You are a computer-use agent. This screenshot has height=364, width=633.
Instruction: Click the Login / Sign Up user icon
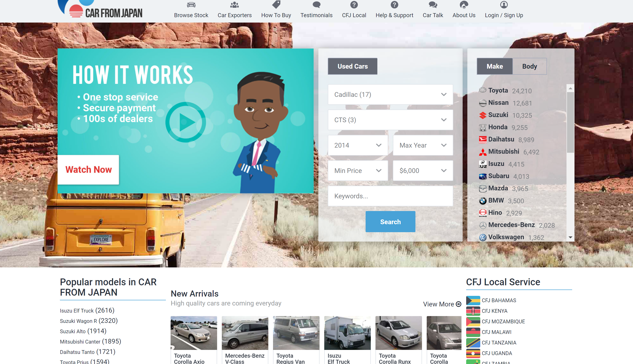(504, 5)
